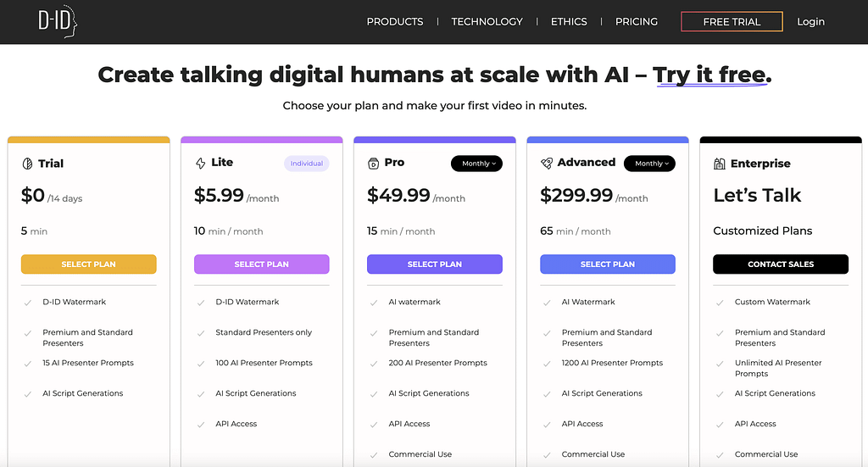Click checkmark beside Trial D-ID Watermark
This screenshot has width=868, height=467.
[x=28, y=303]
